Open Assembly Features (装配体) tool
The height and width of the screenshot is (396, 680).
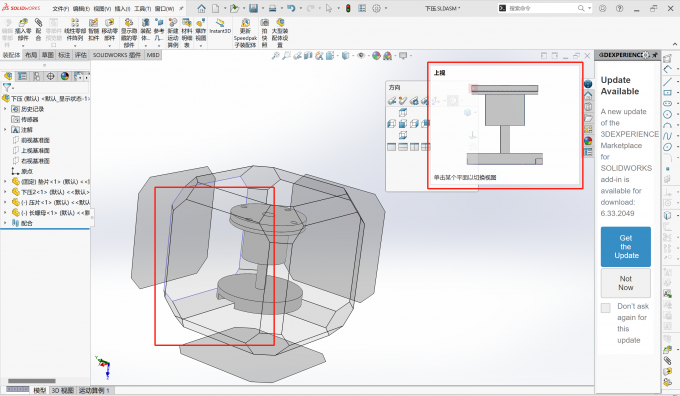coord(146,29)
